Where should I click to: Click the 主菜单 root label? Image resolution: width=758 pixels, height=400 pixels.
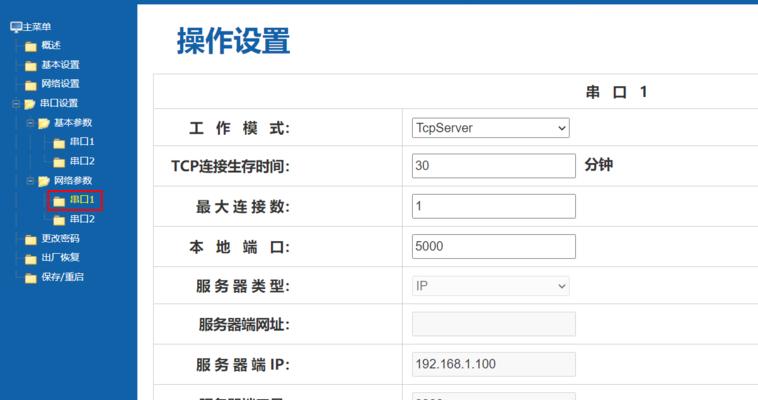tap(37, 27)
